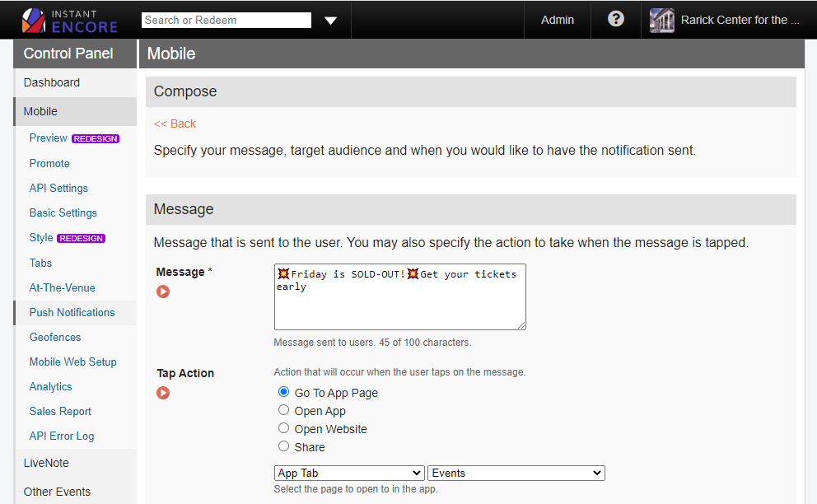Open Push Notifications in the sidebar
This screenshot has height=504, width=817.
(x=72, y=312)
